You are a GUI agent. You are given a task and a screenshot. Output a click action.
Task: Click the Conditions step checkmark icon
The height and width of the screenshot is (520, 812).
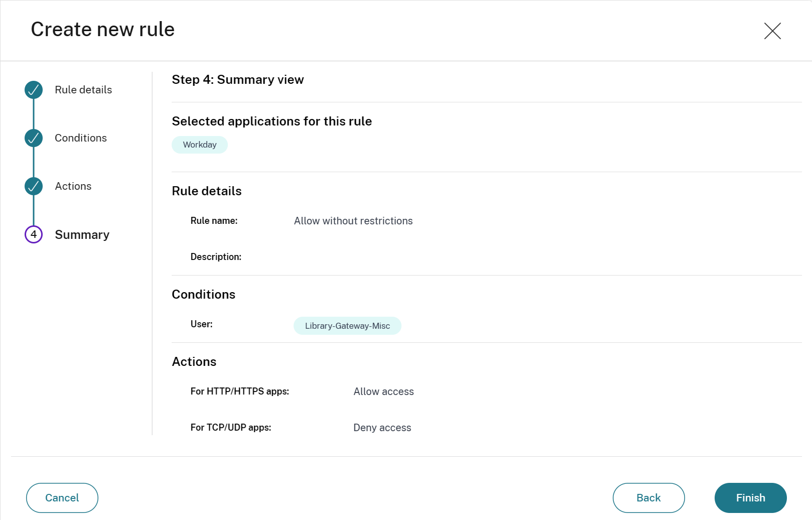click(x=34, y=138)
